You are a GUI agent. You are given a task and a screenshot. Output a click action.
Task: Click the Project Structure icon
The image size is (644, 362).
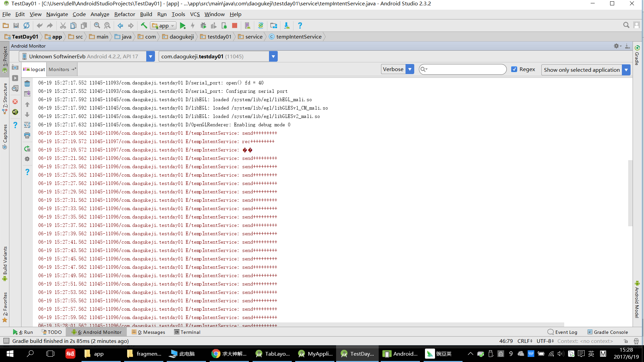coord(274,25)
